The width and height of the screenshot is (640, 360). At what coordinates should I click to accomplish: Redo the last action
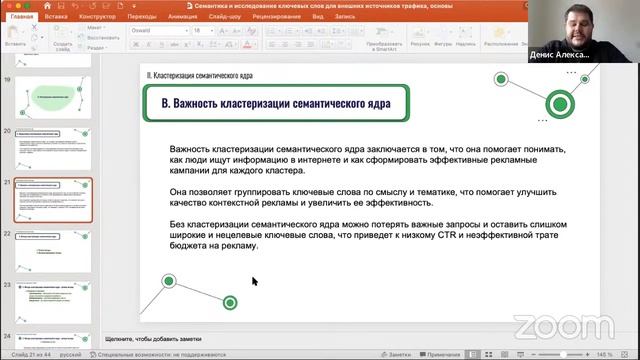click(x=92, y=6)
